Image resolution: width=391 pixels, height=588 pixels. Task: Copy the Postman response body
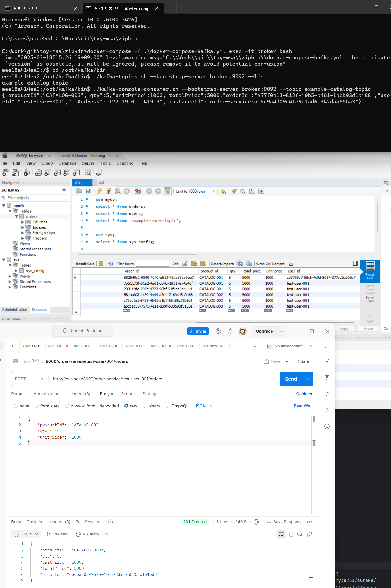pyautogui.click(x=290, y=534)
